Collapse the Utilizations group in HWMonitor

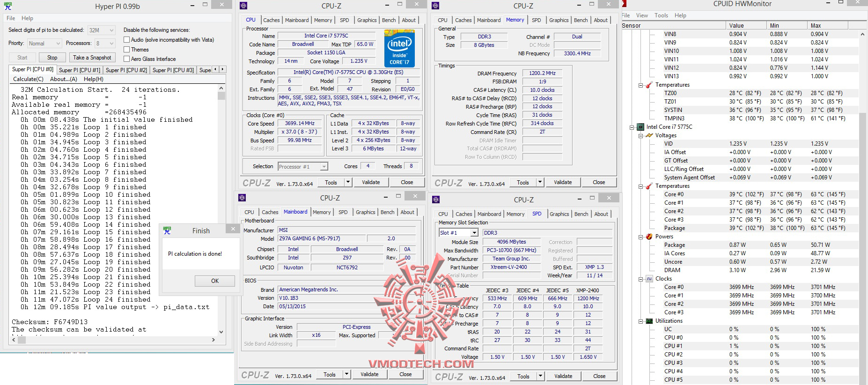click(x=640, y=321)
